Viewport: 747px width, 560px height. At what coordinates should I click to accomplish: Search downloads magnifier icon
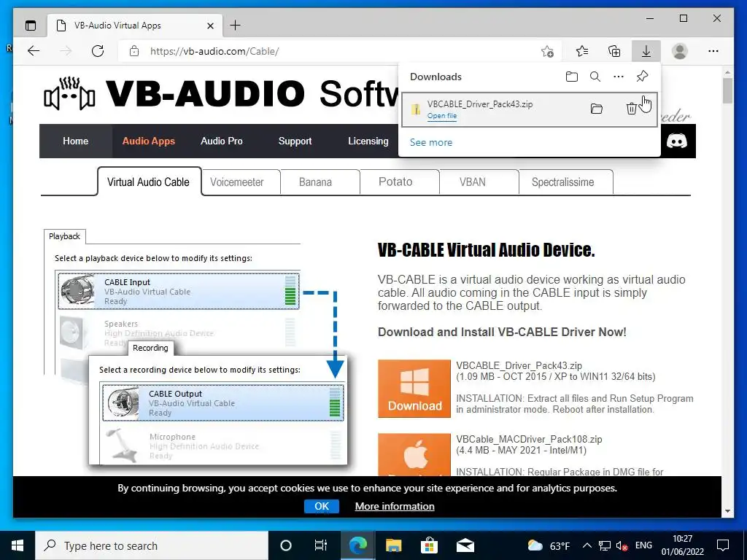595,77
